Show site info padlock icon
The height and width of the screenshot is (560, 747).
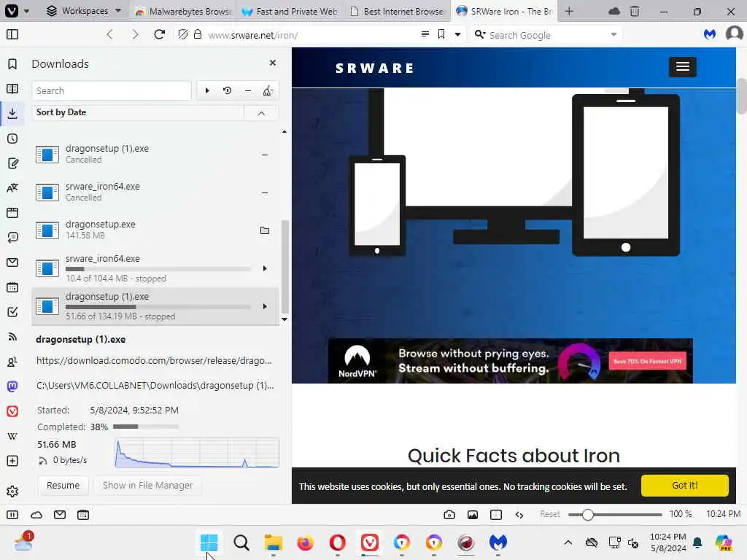[x=198, y=34]
